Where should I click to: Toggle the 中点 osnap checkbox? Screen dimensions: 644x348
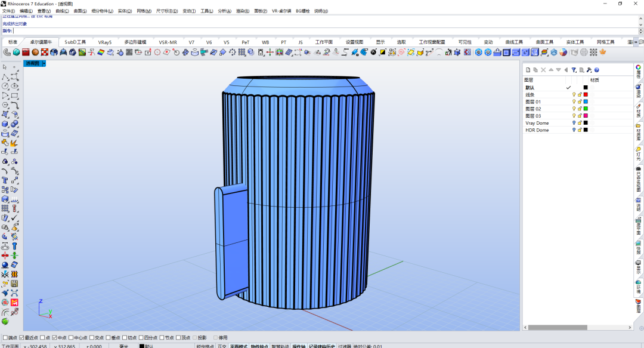coord(55,338)
